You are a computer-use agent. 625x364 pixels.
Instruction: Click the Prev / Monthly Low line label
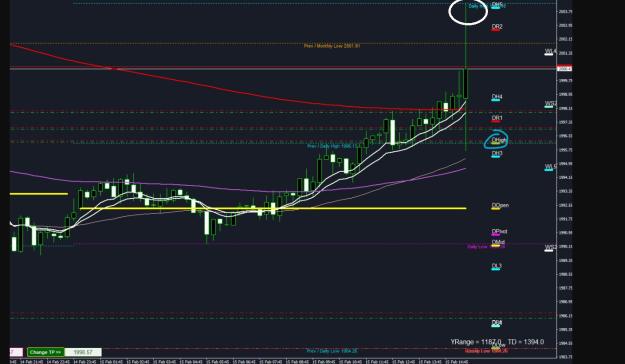pos(332,46)
